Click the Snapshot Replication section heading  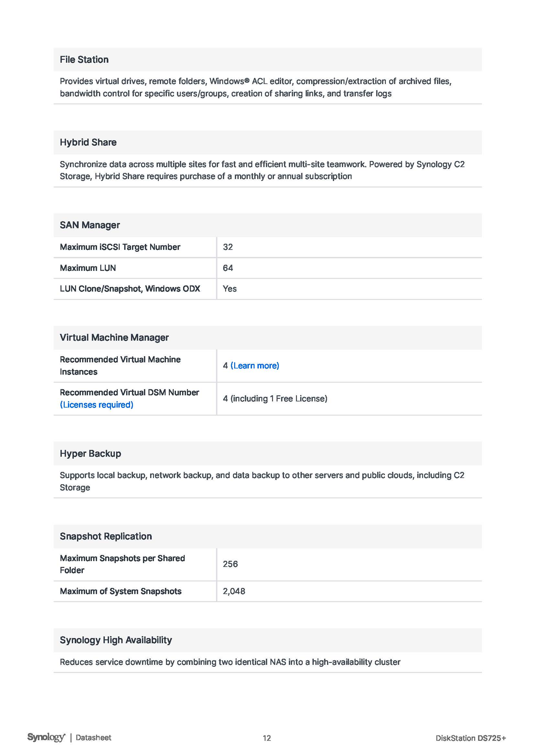click(106, 536)
